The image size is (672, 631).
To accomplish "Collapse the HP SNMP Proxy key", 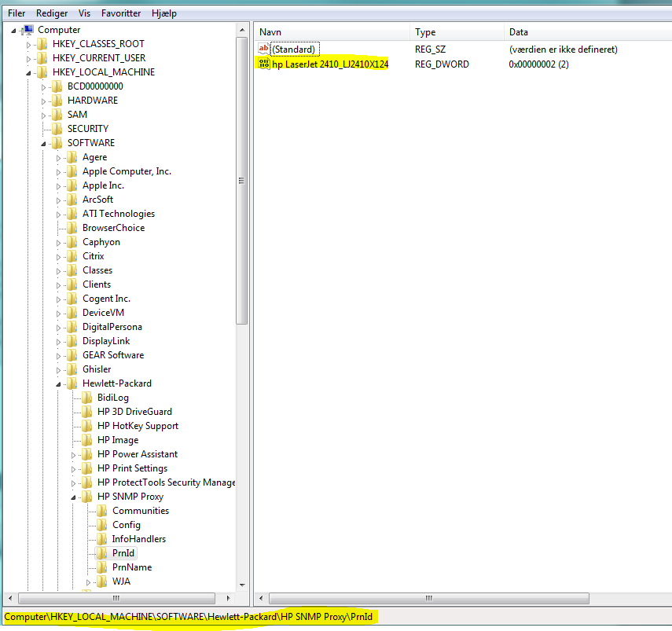I will coord(73,497).
